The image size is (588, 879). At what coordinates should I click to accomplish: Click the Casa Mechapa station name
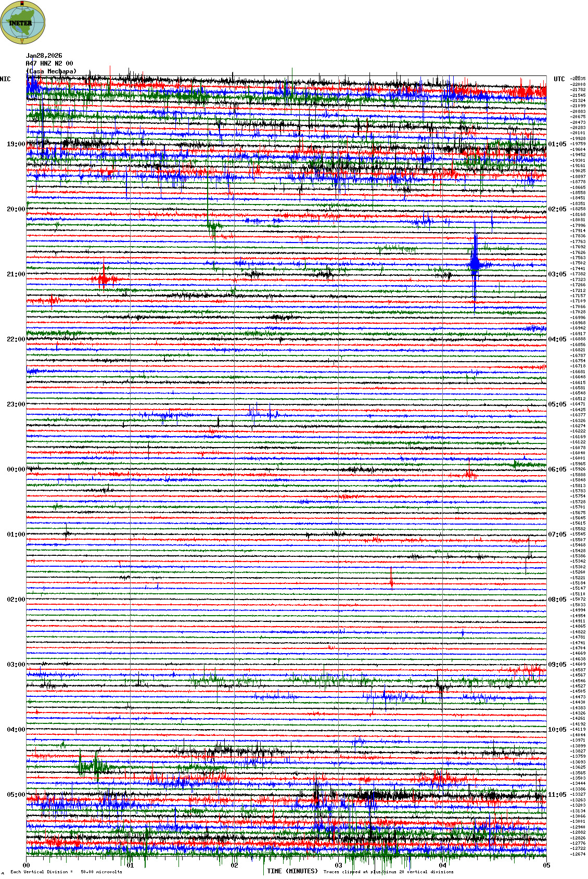tap(52, 71)
